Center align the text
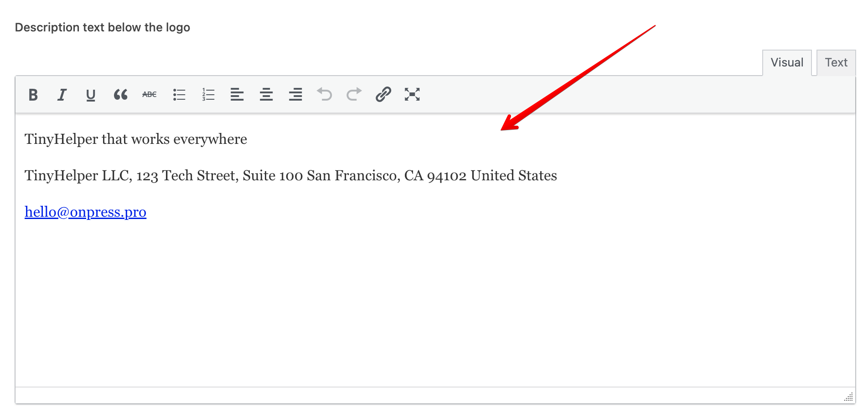This screenshot has width=868, height=418. [x=266, y=95]
